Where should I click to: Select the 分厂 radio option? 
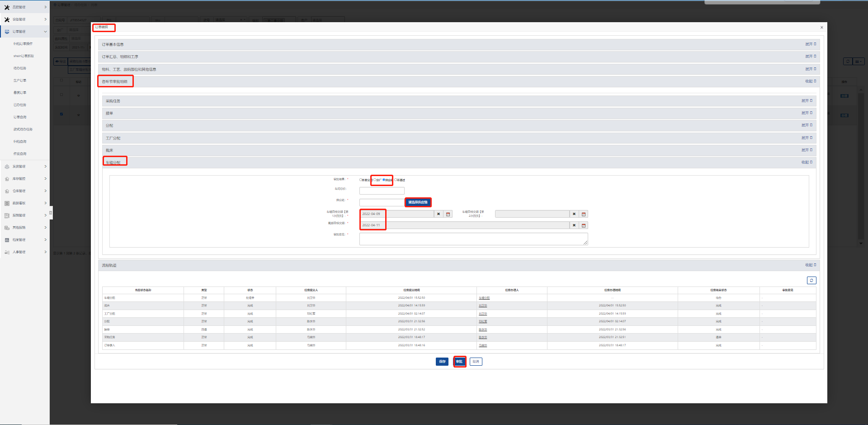375,180
